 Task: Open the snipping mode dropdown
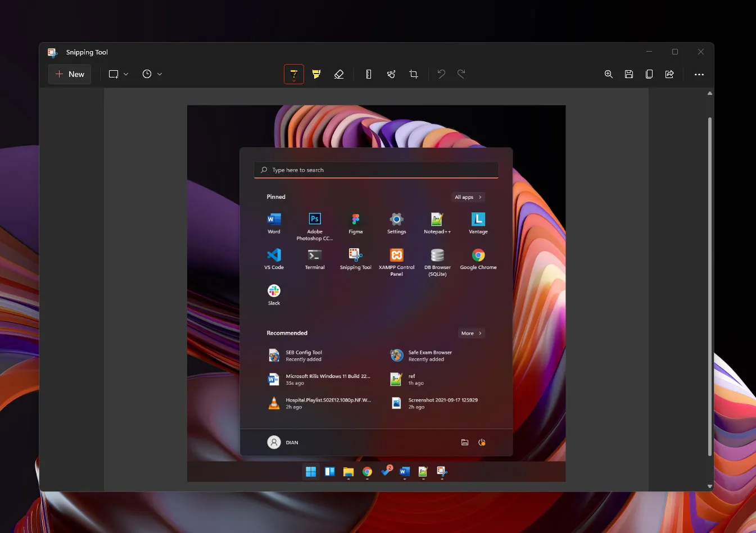coord(126,74)
